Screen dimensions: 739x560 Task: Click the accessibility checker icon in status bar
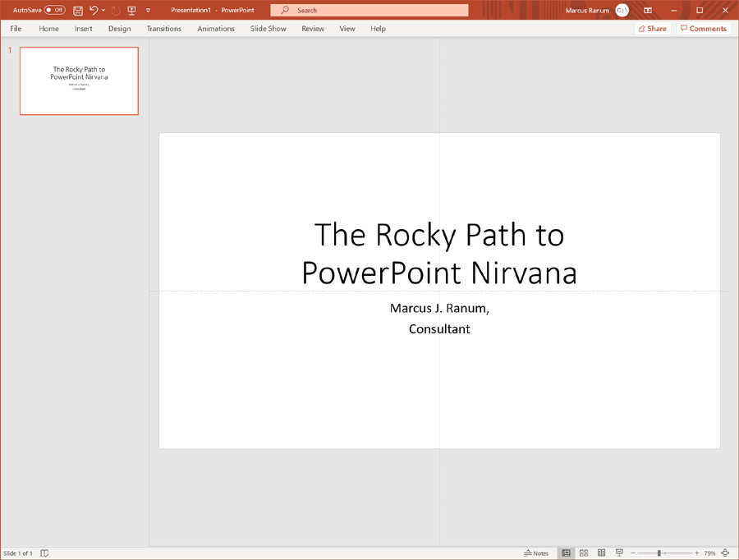pyautogui.click(x=44, y=553)
